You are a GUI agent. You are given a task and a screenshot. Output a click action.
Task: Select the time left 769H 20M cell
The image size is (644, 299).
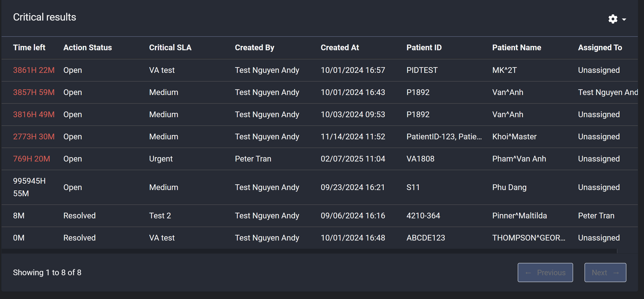click(x=32, y=159)
